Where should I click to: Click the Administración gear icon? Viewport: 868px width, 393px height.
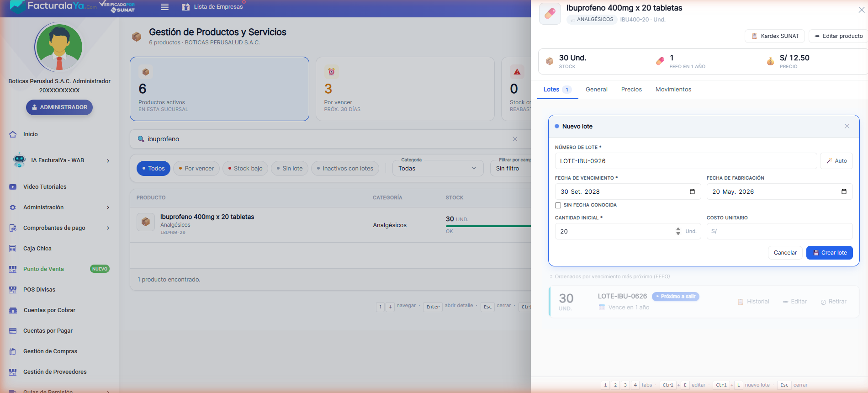[x=13, y=207]
